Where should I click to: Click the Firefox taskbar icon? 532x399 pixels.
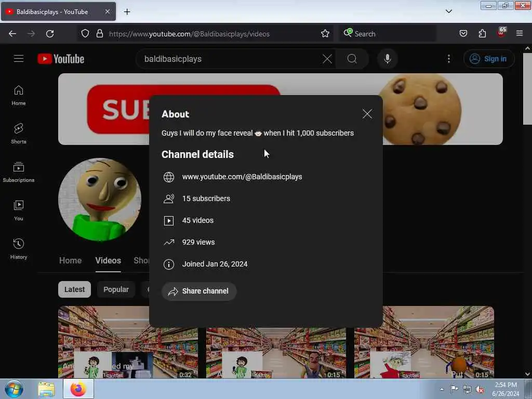[x=78, y=389]
